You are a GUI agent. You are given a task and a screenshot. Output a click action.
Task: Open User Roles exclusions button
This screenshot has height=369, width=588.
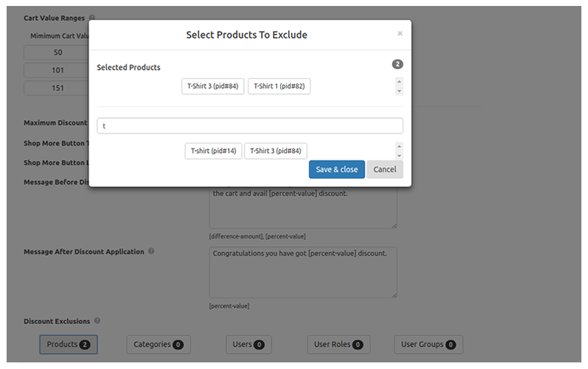pos(338,344)
